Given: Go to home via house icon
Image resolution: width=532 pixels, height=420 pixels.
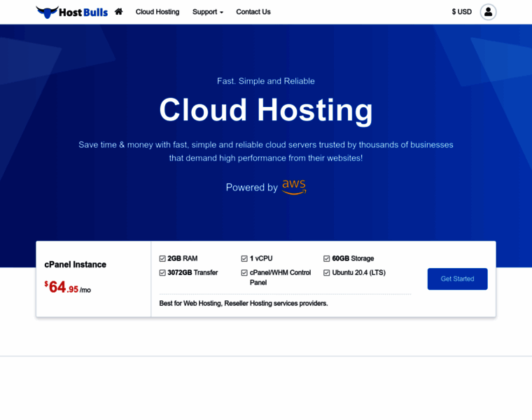Looking at the screenshot, I should [x=118, y=12].
